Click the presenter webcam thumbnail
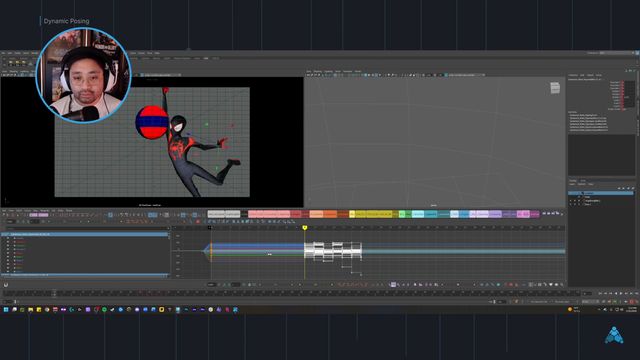The image size is (640, 360). tap(83, 76)
